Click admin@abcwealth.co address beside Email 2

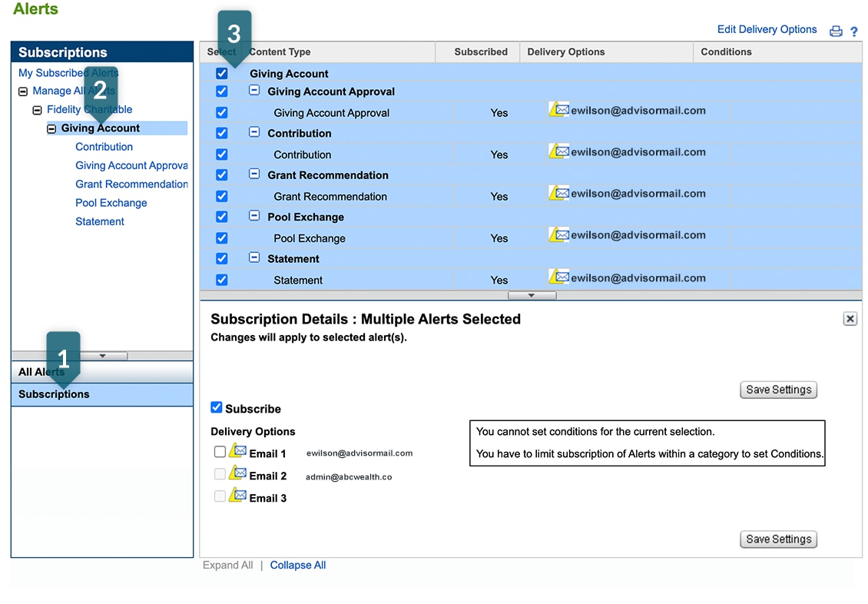click(349, 476)
